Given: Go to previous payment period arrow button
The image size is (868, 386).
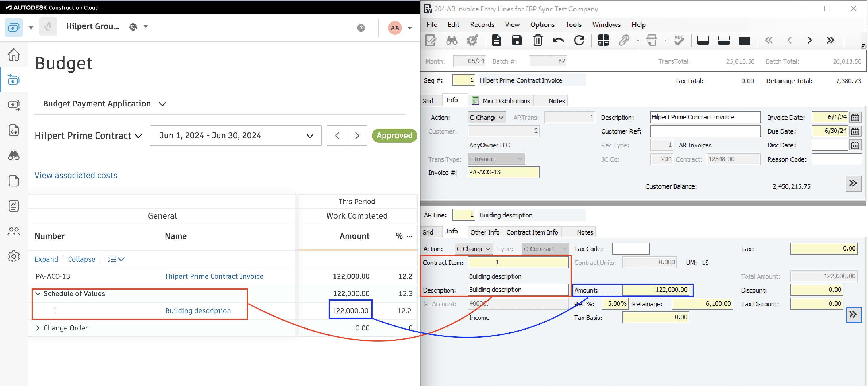Looking at the screenshot, I should pos(337,136).
